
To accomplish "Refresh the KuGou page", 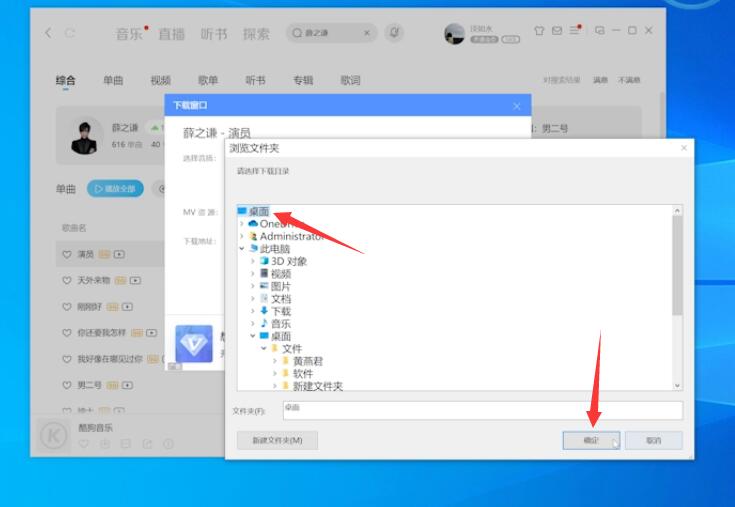I will 70,33.
